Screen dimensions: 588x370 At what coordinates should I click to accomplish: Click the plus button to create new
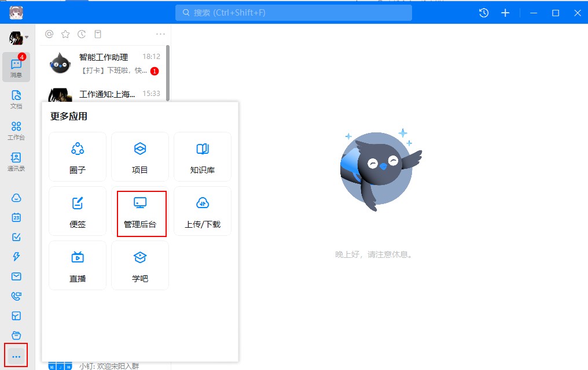click(505, 13)
